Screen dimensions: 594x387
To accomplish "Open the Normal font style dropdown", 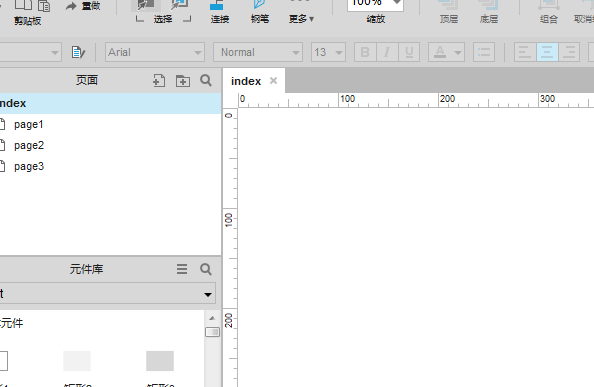I will click(258, 52).
